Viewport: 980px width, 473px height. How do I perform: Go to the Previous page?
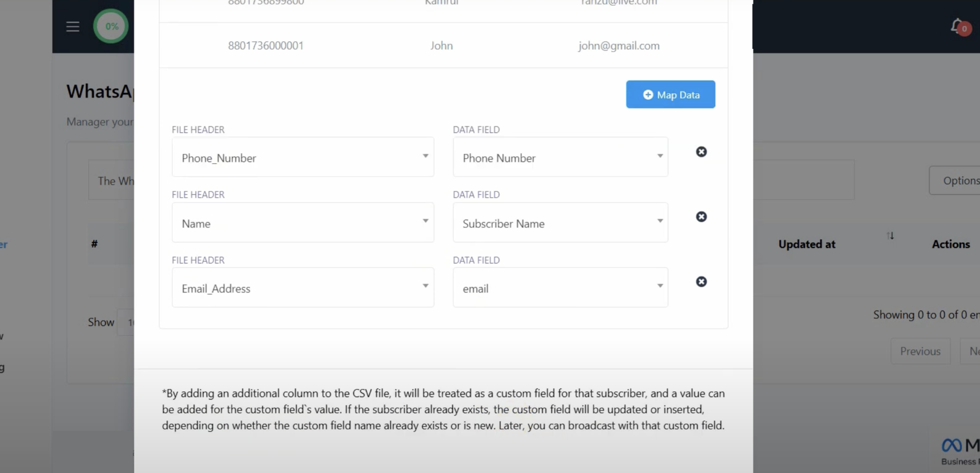pyautogui.click(x=920, y=351)
